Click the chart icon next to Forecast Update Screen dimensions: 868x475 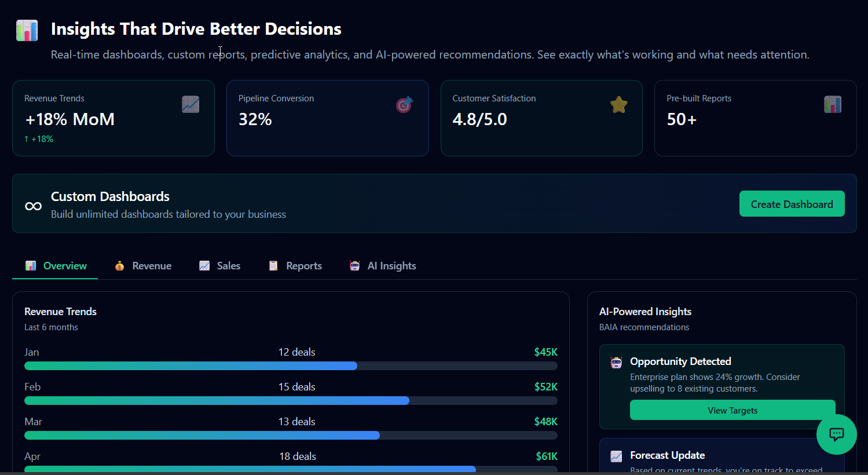coord(616,456)
